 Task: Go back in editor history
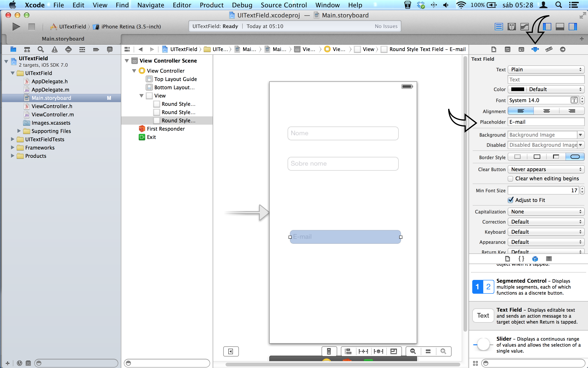(140, 49)
